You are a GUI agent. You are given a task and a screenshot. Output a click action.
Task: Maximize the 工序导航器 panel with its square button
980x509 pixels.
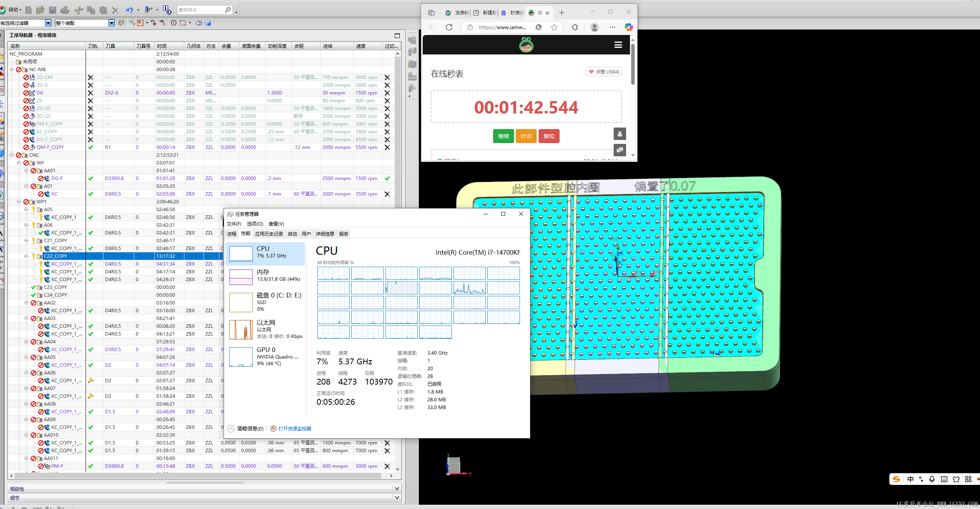(x=397, y=35)
